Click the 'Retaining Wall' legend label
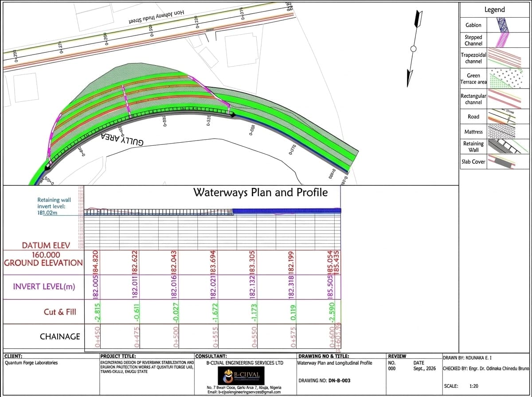This screenshot has width=532, height=397. click(473, 147)
